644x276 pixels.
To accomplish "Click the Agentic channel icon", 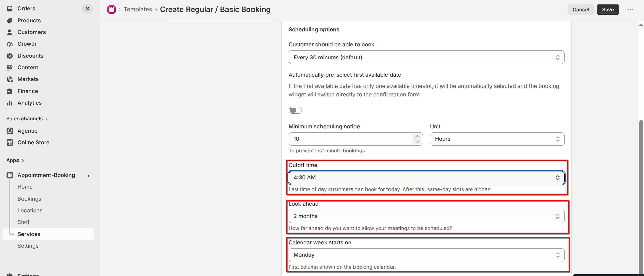I will pos(10,131).
